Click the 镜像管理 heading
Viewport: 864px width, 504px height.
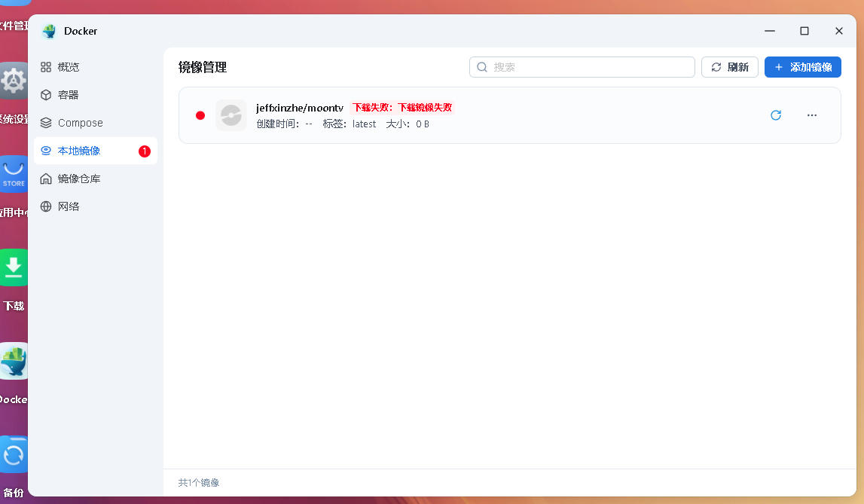tap(203, 67)
